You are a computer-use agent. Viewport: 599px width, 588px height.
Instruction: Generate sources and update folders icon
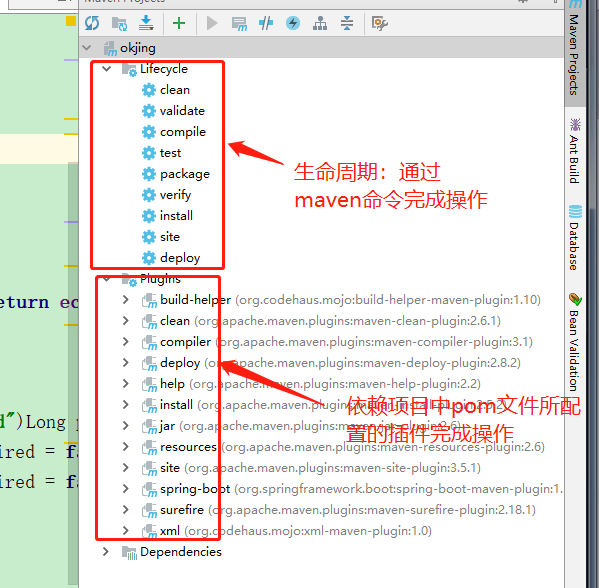120,24
